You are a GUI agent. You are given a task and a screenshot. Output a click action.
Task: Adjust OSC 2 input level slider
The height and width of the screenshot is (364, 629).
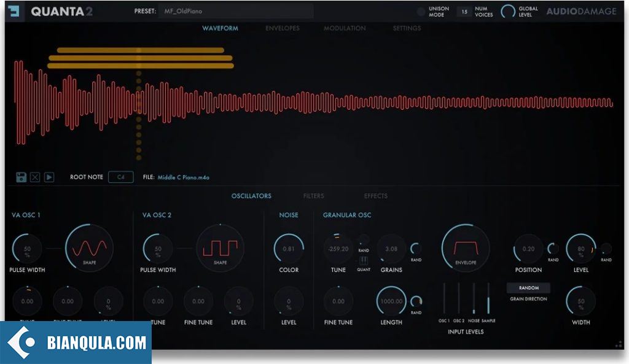458,298
